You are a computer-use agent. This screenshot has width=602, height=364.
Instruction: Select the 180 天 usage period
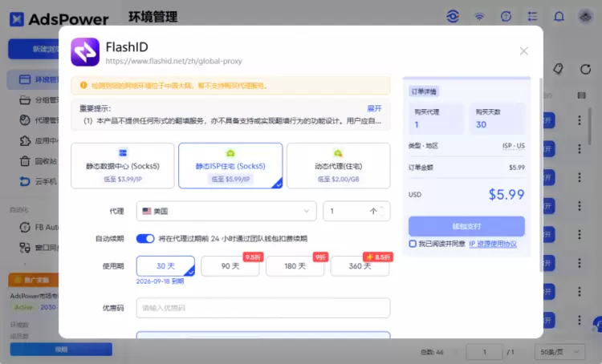(295, 266)
